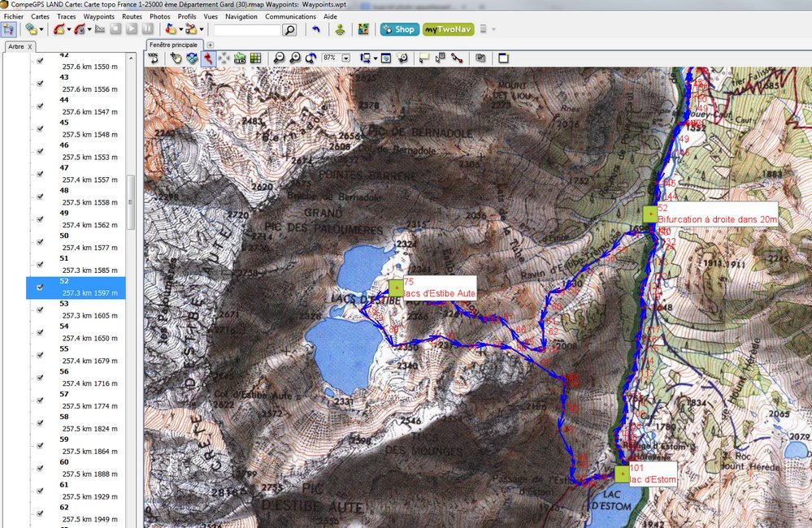The height and width of the screenshot is (528, 812).
Task: Click the lacs d'Estibe Aute waypoint label
Action: pyautogui.click(x=439, y=288)
